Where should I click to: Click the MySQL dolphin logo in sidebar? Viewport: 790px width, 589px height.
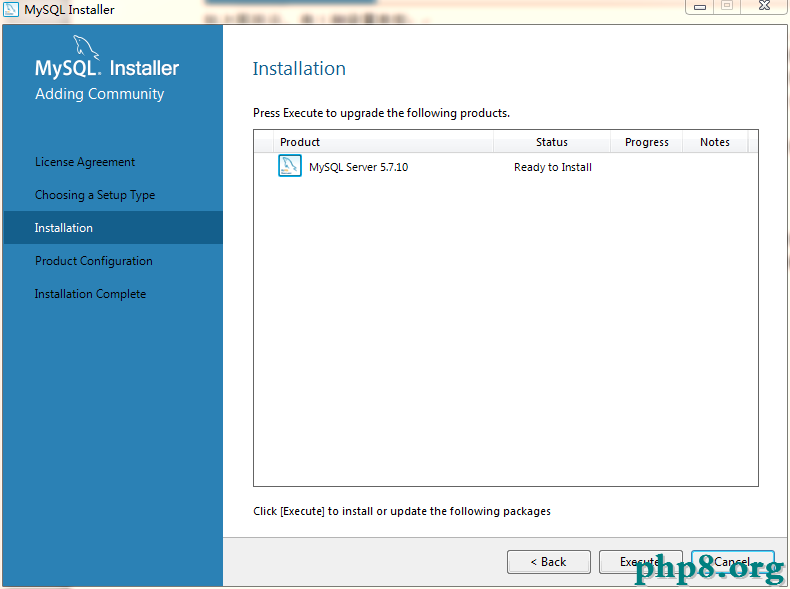click(86, 47)
